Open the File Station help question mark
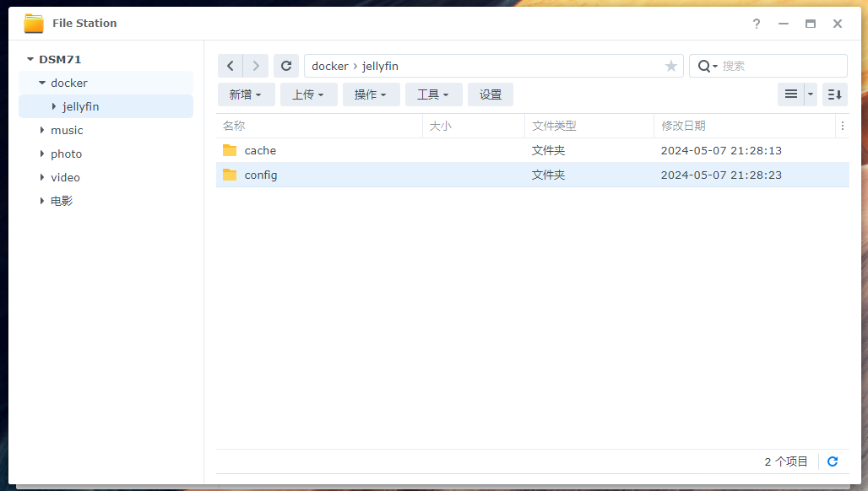 [758, 24]
